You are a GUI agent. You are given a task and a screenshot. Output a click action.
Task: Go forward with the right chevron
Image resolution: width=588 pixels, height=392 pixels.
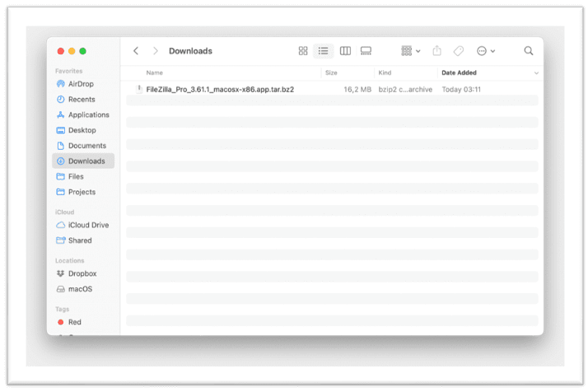[x=156, y=50]
